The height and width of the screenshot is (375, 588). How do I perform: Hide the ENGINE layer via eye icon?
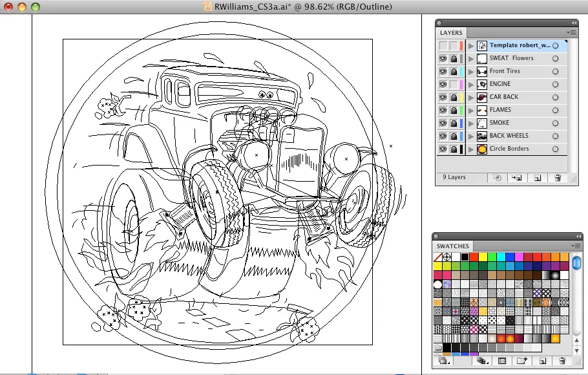443,85
